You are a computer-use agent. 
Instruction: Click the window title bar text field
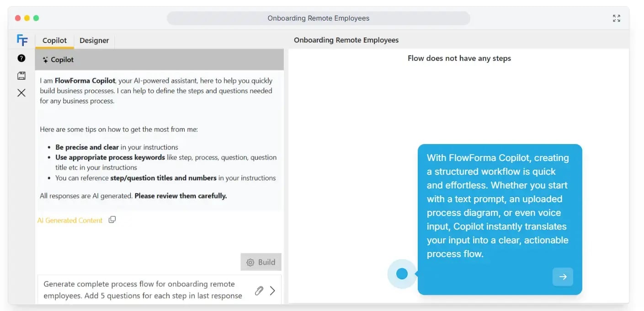tap(318, 18)
